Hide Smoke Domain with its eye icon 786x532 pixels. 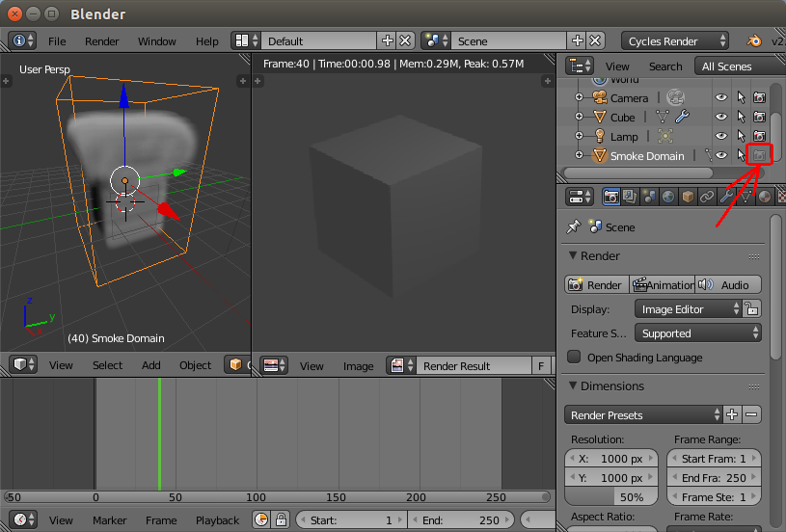click(720, 155)
